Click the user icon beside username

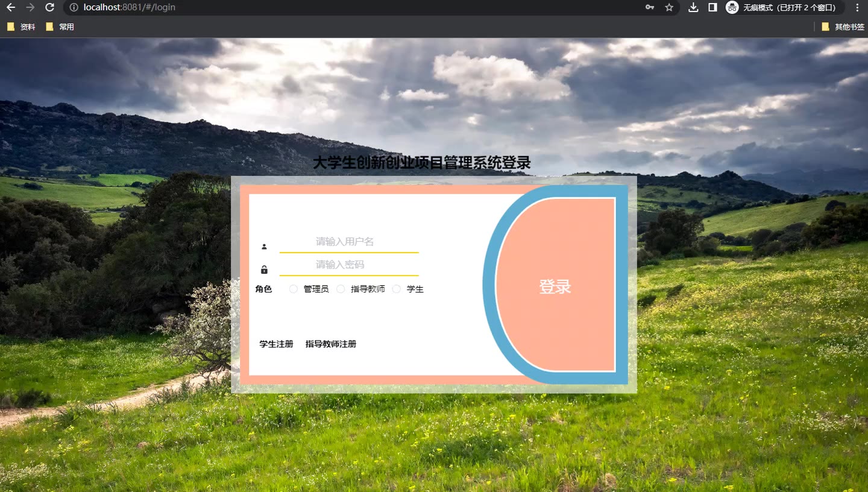(x=264, y=247)
